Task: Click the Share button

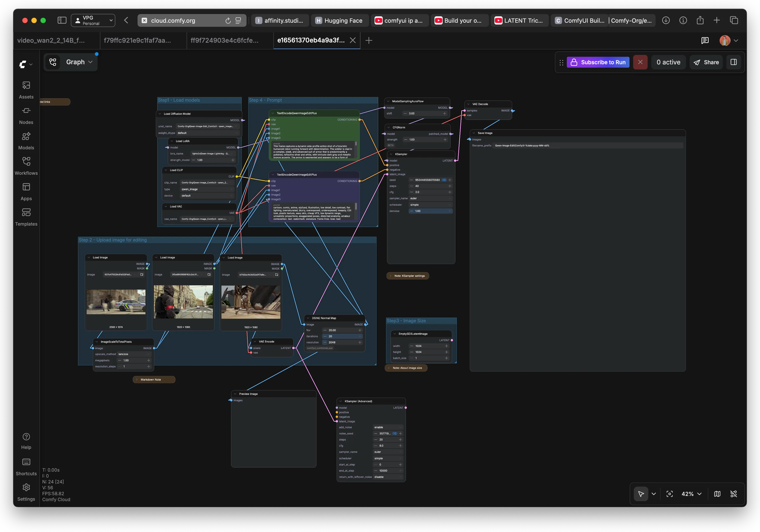Action: coord(706,62)
